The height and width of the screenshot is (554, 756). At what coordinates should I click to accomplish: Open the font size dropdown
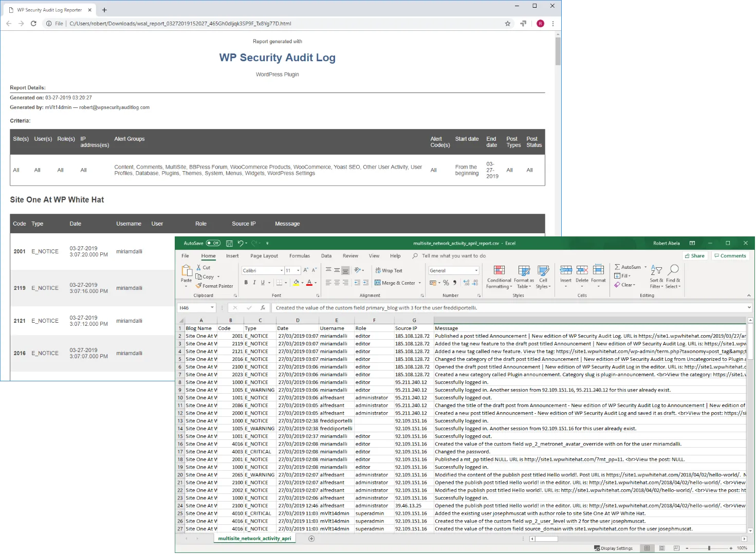[x=298, y=271]
